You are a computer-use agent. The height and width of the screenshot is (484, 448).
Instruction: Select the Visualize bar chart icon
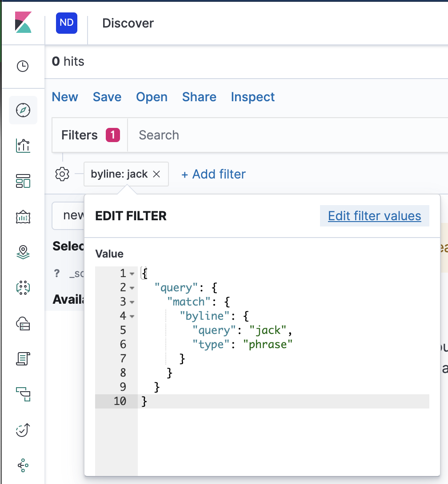pyautogui.click(x=23, y=145)
